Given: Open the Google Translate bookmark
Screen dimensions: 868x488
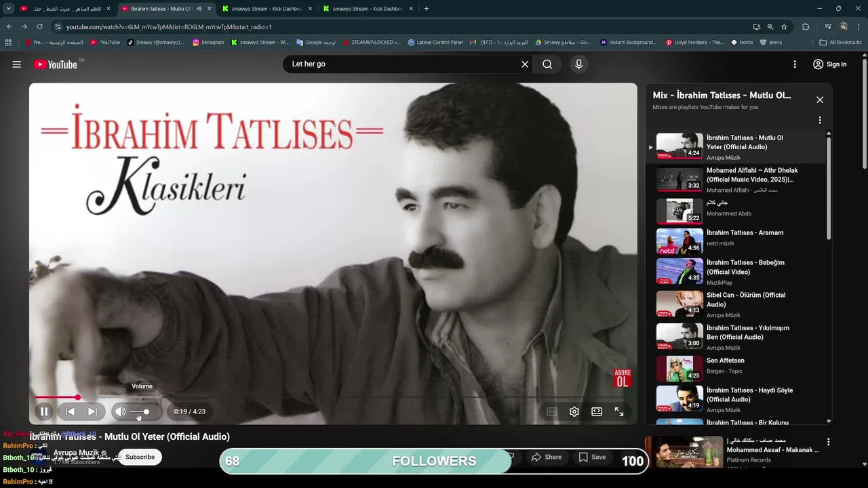Looking at the screenshot, I should coord(316,42).
